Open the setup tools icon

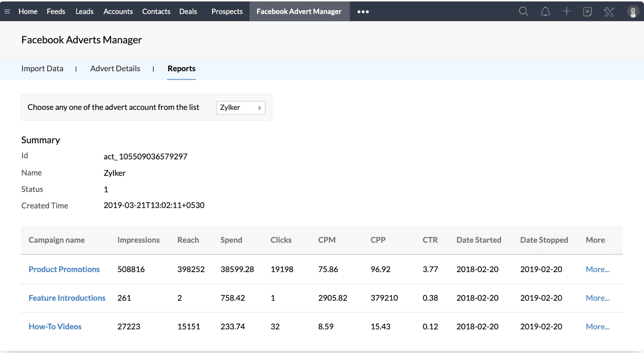coord(609,12)
